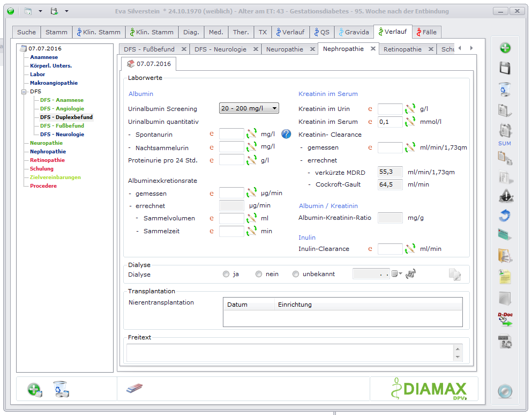
Task: Select Procedere in the tree
Action: (43, 186)
